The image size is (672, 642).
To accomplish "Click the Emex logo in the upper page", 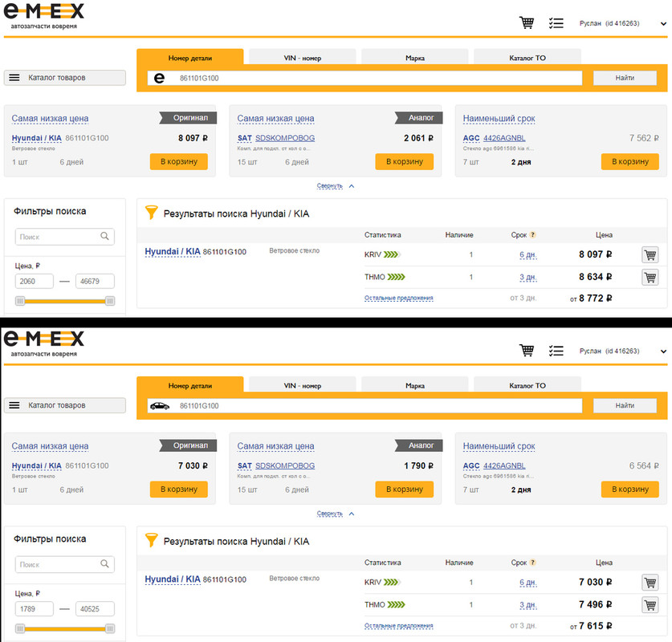I will [x=43, y=15].
